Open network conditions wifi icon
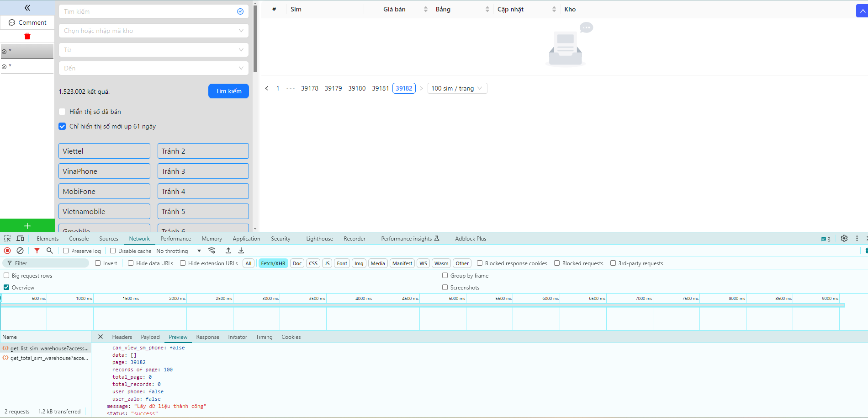This screenshot has width=868, height=418. point(212,251)
